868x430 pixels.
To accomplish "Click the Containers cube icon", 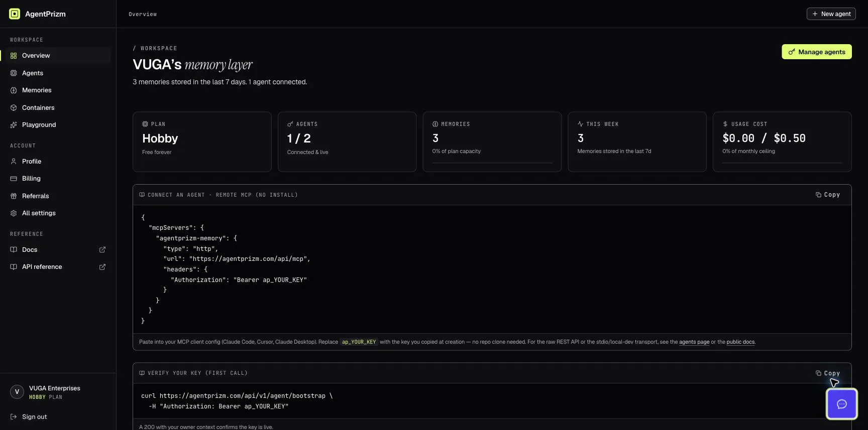I will point(14,108).
